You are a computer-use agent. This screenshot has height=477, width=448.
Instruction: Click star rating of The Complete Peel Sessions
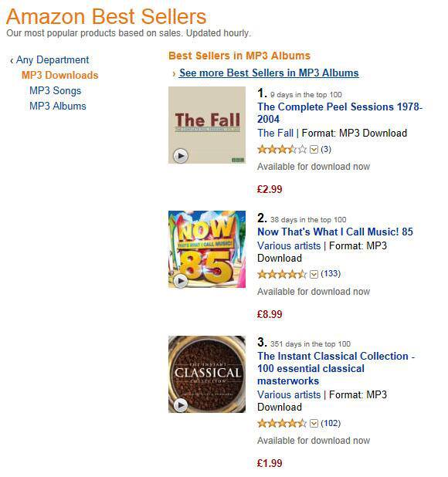282,150
